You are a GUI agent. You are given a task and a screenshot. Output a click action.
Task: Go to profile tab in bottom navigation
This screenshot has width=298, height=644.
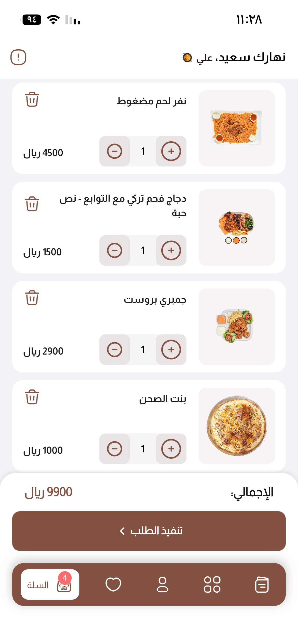(162, 584)
